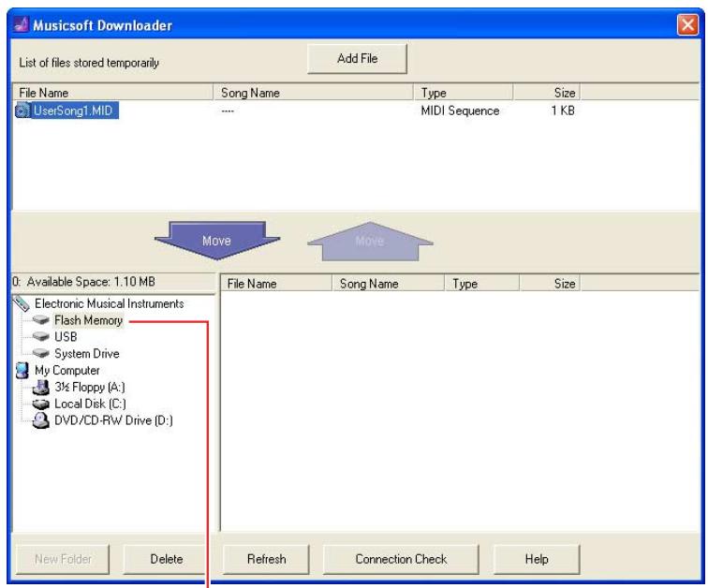Click the MIDI Sequence type cell
Viewport: 708px width, 588px height.
coord(460,110)
